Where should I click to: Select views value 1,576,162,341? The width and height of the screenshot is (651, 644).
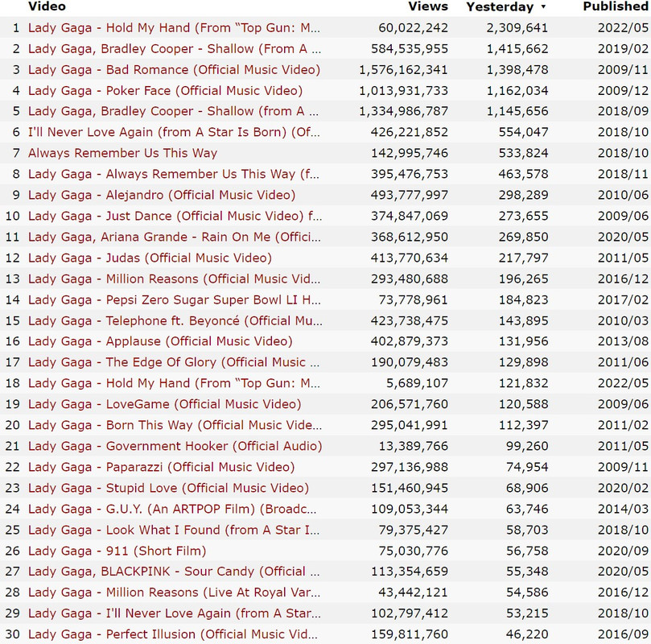(x=403, y=69)
